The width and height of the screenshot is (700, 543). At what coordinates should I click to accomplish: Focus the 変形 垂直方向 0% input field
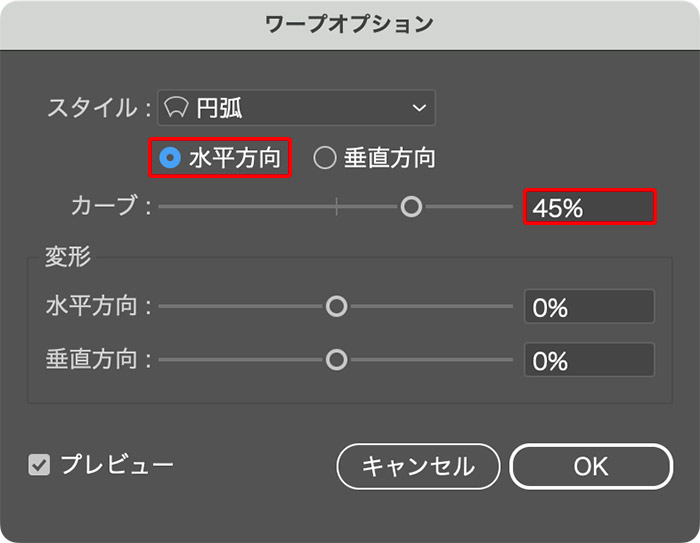(x=589, y=359)
